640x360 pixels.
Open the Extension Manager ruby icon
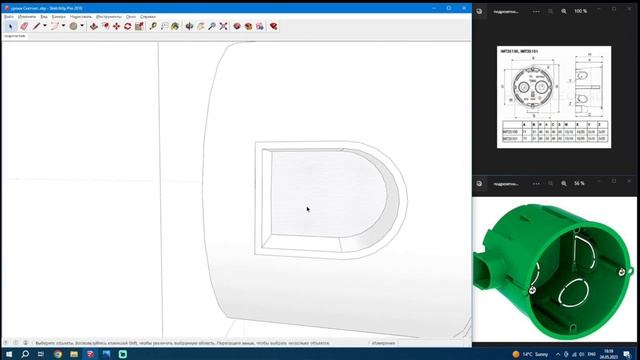point(273,27)
